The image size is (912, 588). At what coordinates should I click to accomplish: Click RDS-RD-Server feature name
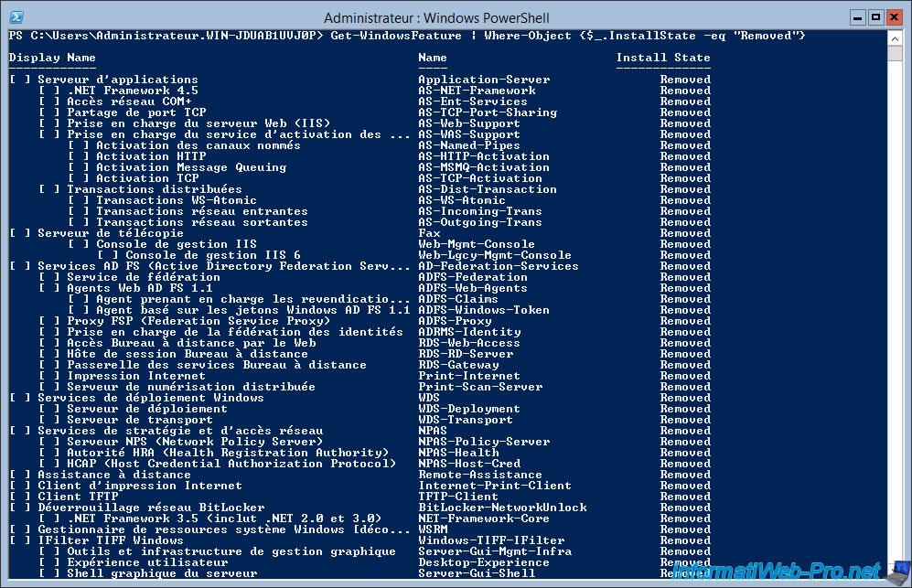(x=466, y=354)
